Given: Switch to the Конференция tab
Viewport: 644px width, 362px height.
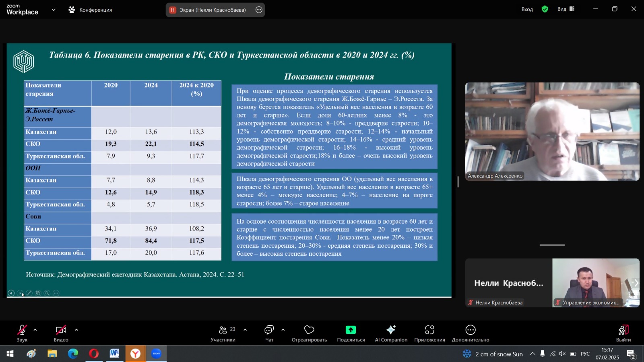Looking at the screenshot, I should [91, 10].
